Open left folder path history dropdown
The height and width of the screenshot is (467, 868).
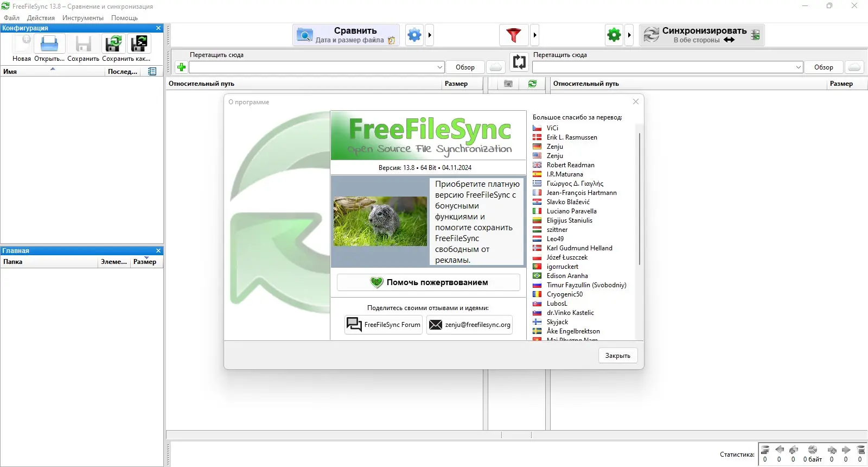pos(440,67)
